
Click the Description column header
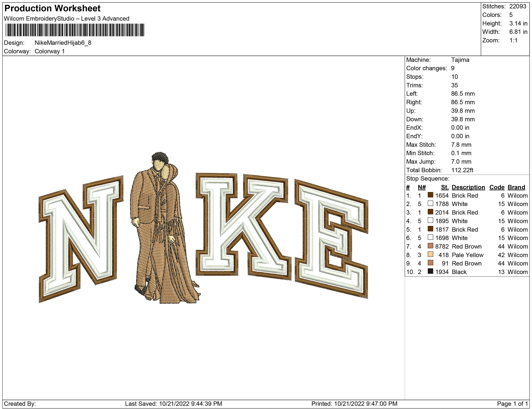point(468,187)
